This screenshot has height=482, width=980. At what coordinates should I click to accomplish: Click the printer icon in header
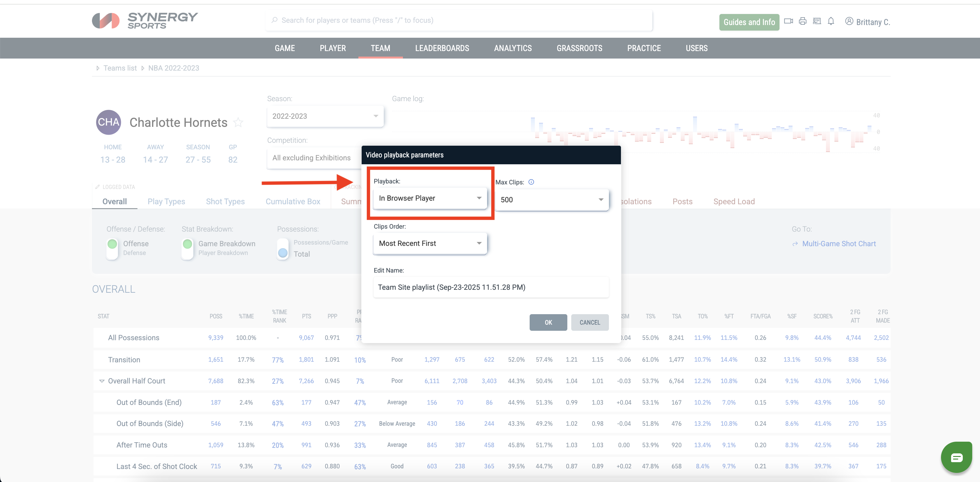pos(803,21)
